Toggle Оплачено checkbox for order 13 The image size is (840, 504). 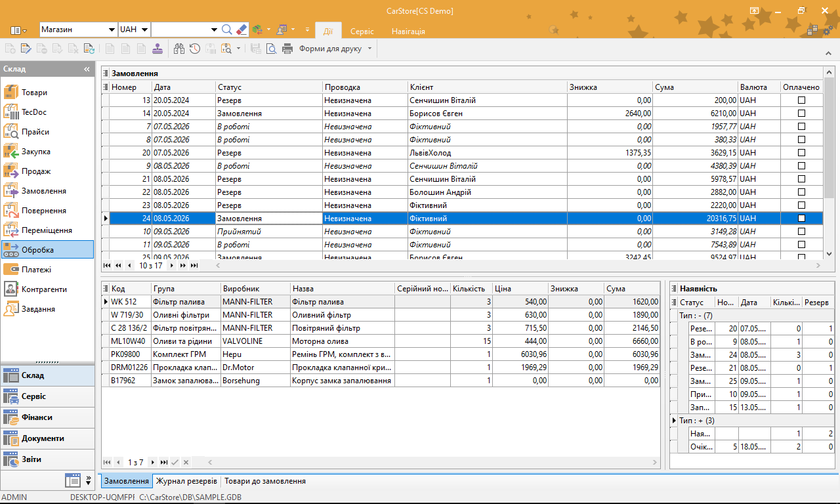point(801,100)
